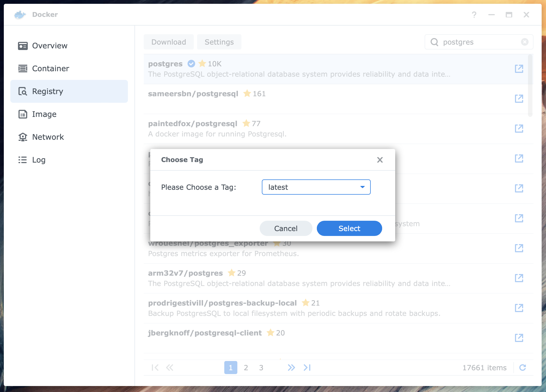Click external link icon on row ending 'system'

point(519,218)
